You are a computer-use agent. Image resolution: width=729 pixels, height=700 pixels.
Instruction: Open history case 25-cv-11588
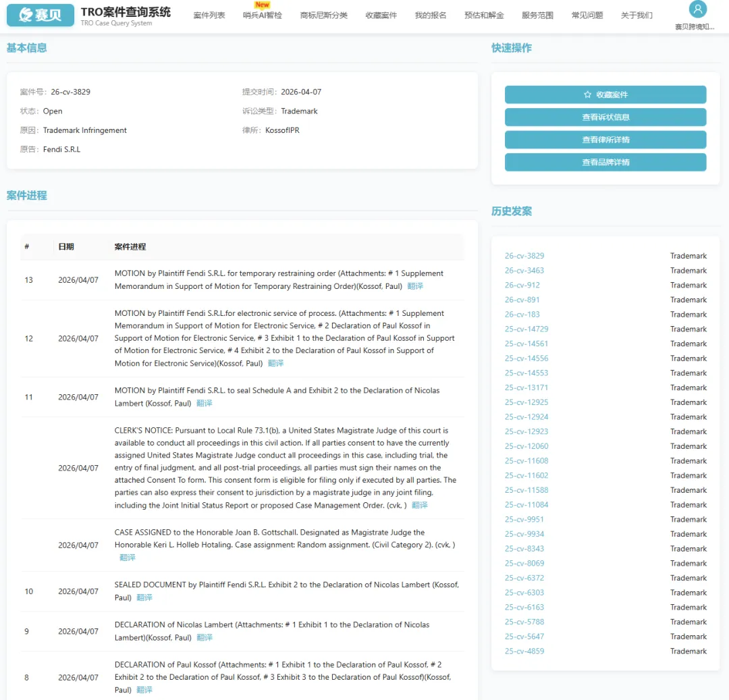click(526, 490)
